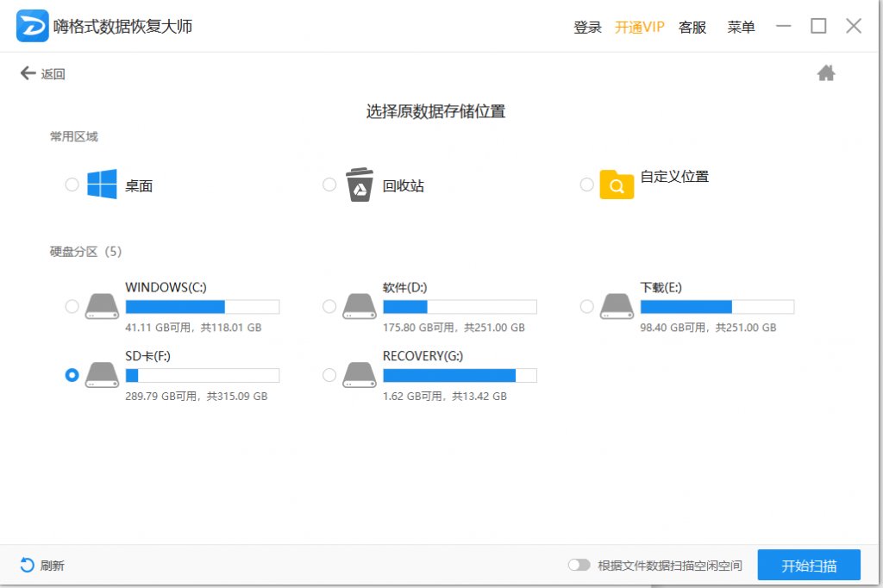The width and height of the screenshot is (883, 588).
Task: Click the yellow folder icon beside 自定义位置
Action: point(614,183)
